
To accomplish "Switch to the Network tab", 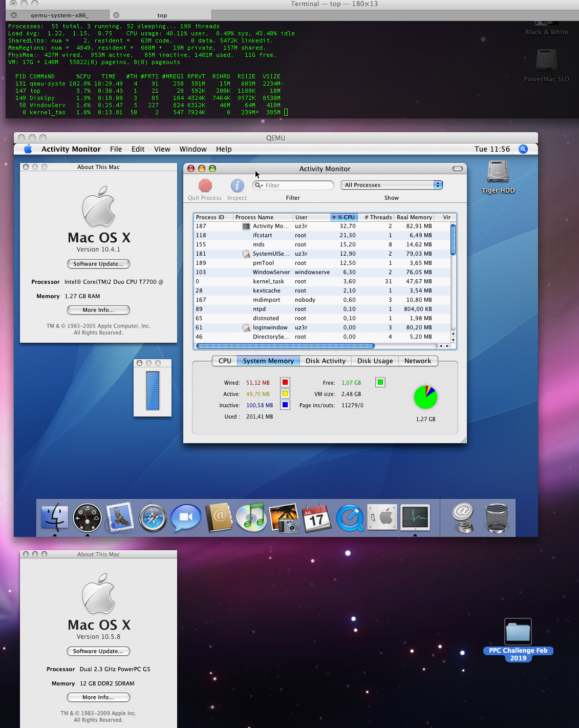I will [418, 361].
